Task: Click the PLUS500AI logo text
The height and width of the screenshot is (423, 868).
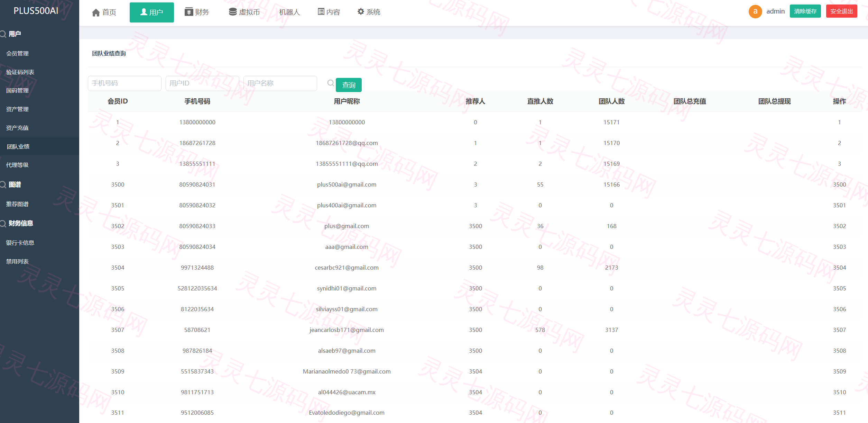Action: pos(36,11)
